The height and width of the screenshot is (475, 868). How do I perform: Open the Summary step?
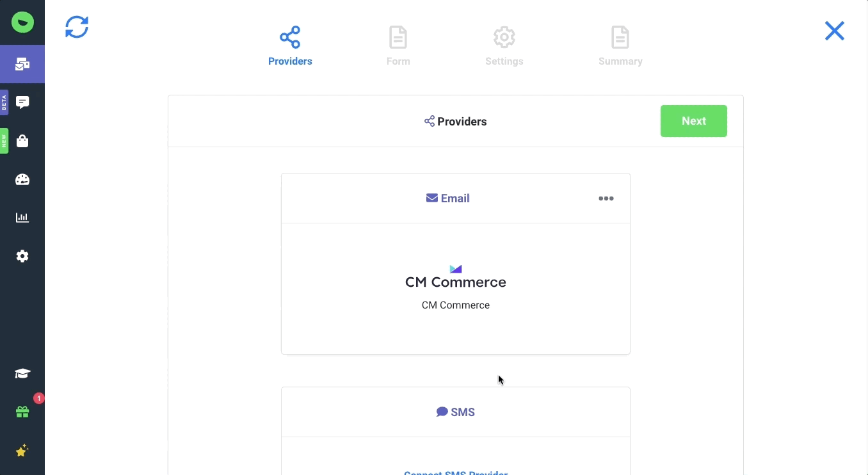point(620,45)
